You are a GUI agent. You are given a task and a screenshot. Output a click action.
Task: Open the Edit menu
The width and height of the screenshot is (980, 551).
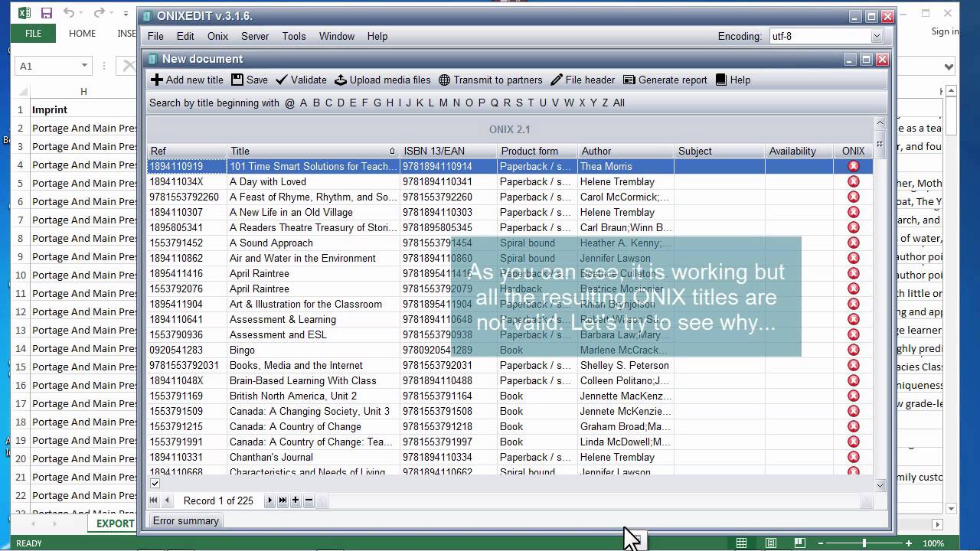click(x=185, y=36)
